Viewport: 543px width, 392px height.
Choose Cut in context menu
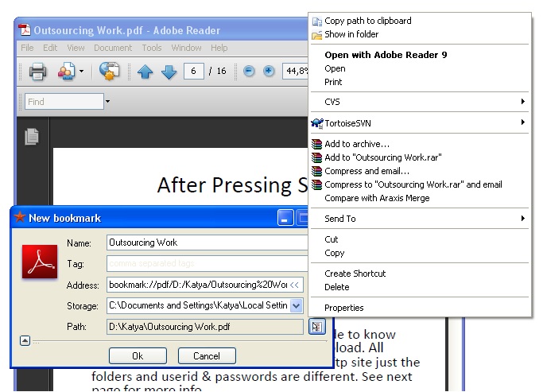coord(419,239)
